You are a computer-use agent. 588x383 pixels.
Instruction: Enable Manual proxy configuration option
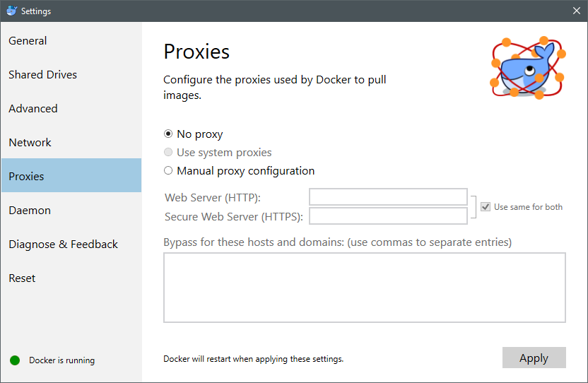168,170
